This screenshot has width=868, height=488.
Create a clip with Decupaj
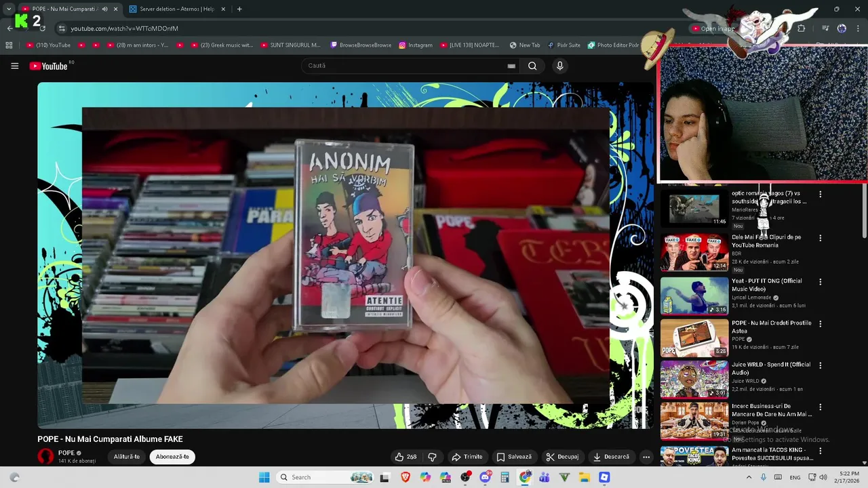click(562, 457)
